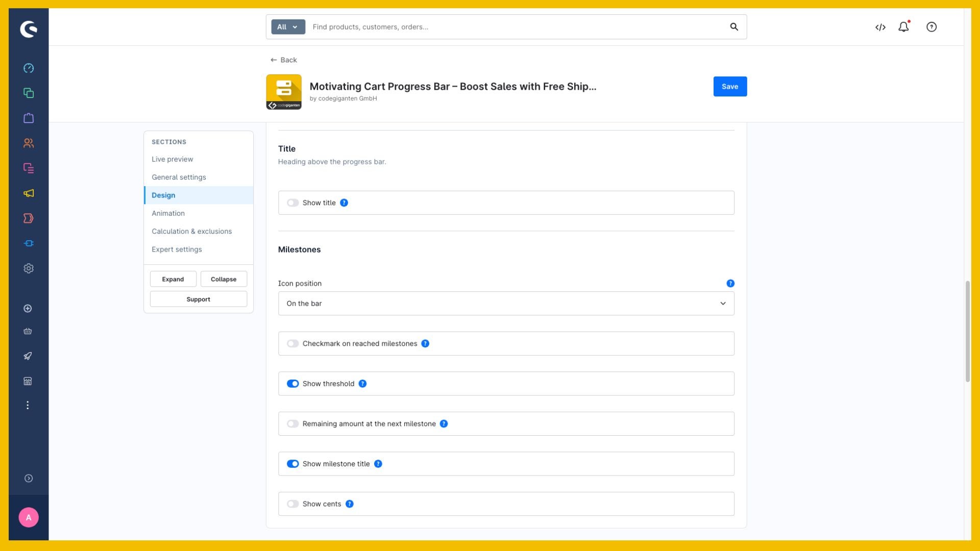Open the Customers sidebar icon
The image size is (980, 551).
tap(29, 143)
